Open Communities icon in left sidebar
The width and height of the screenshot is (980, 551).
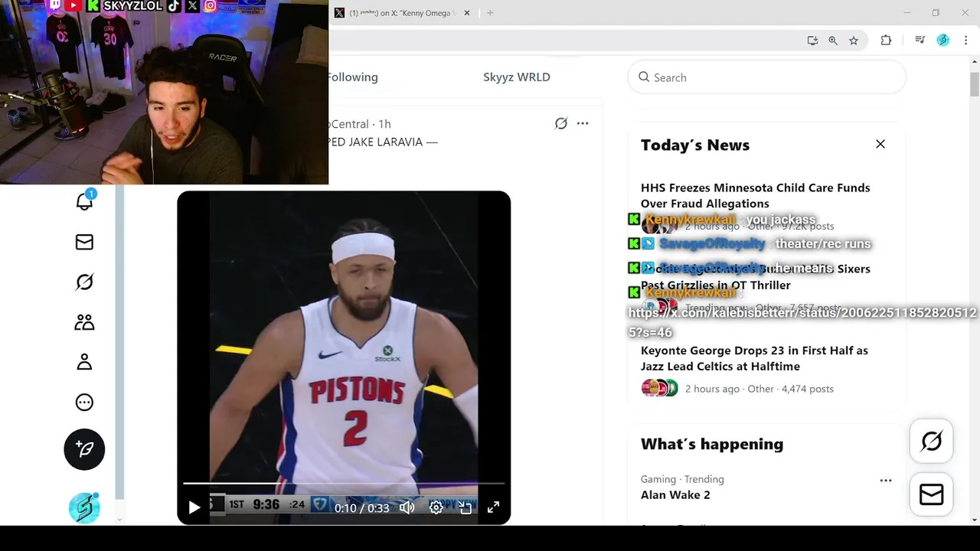(x=84, y=322)
